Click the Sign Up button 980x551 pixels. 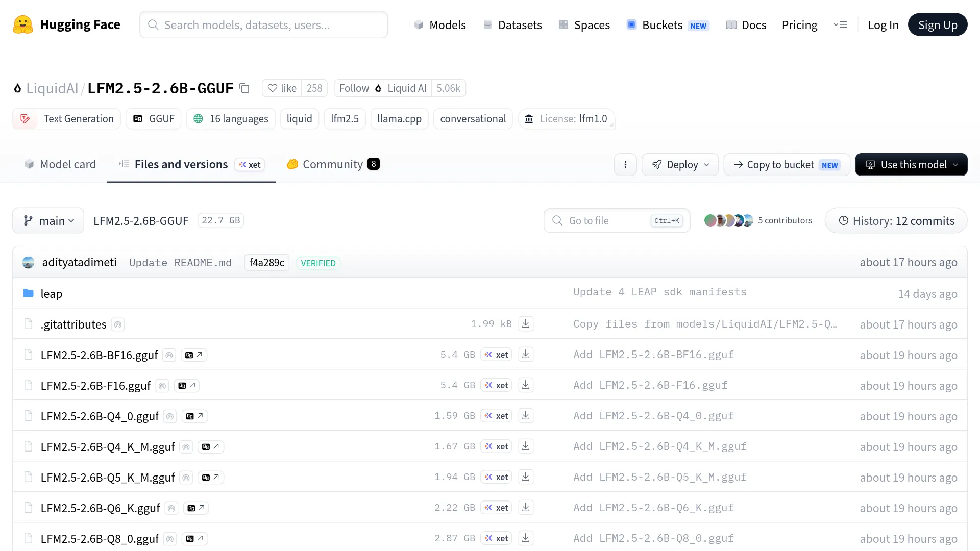(938, 24)
